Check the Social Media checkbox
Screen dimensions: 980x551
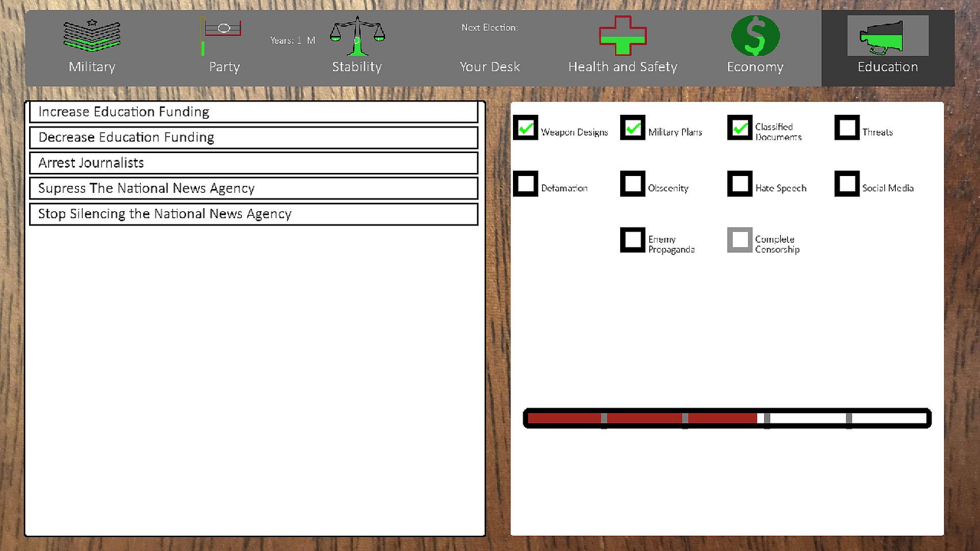coord(847,184)
